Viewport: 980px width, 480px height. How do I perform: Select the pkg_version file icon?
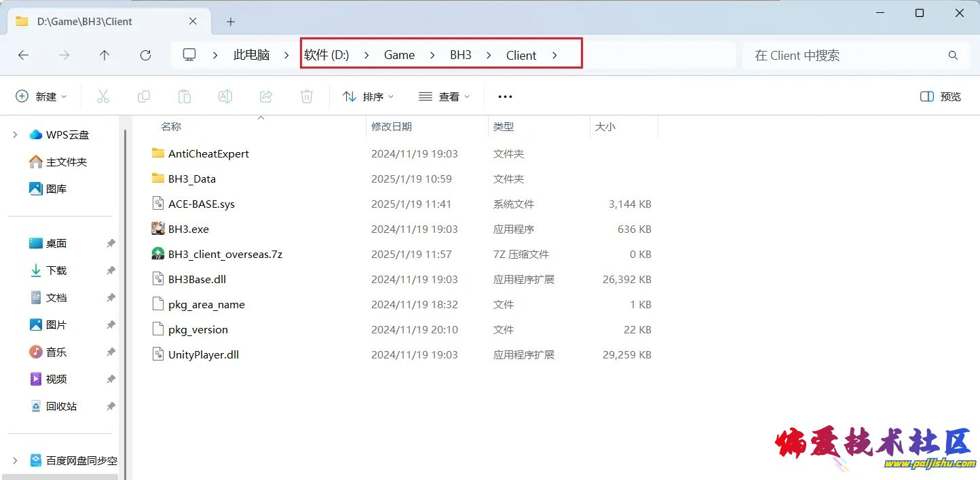point(158,329)
